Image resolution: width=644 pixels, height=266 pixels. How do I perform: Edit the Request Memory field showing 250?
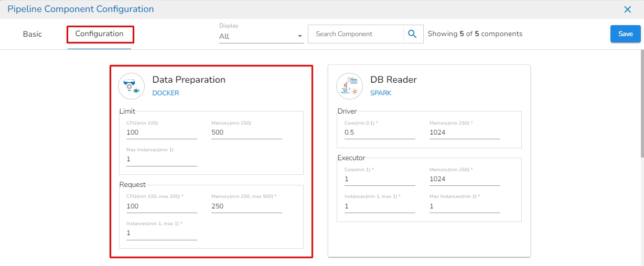pyautogui.click(x=246, y=206)
